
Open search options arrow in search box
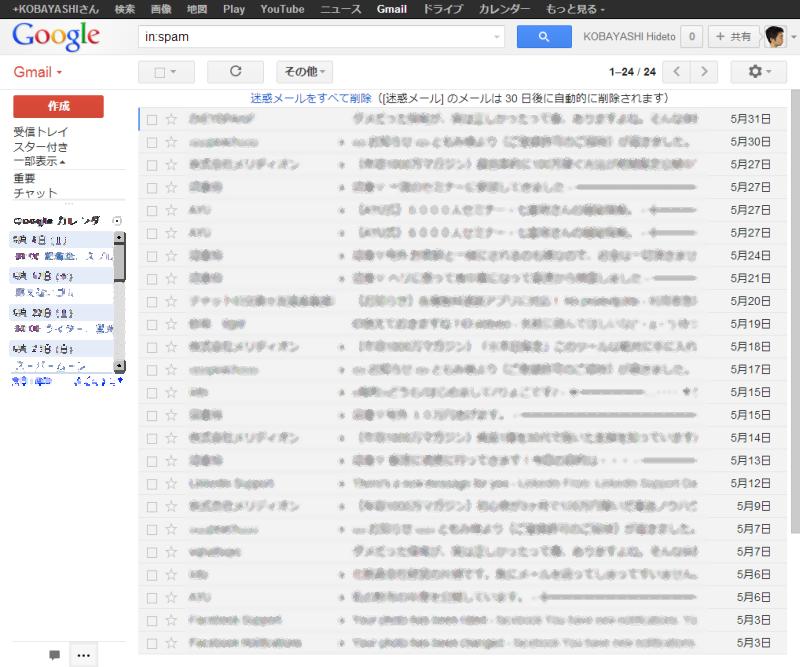[496, 37]
